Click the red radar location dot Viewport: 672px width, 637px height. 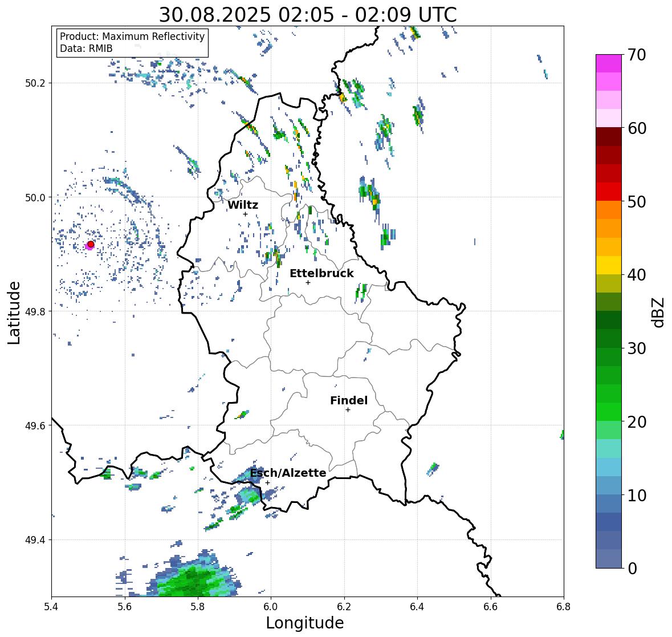[x=91, y=244]
